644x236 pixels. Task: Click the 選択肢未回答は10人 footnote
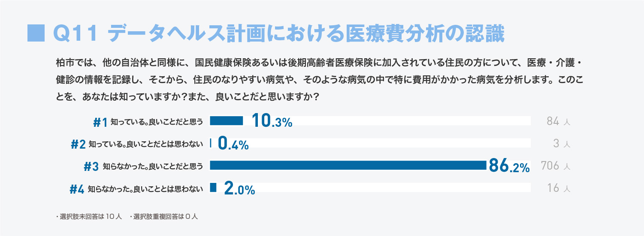click(89, 217)
